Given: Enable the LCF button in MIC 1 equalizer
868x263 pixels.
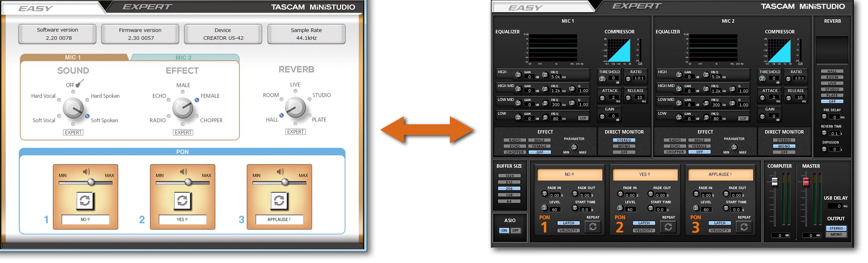Looking at the screenshot, I should [x=583, y=118].
